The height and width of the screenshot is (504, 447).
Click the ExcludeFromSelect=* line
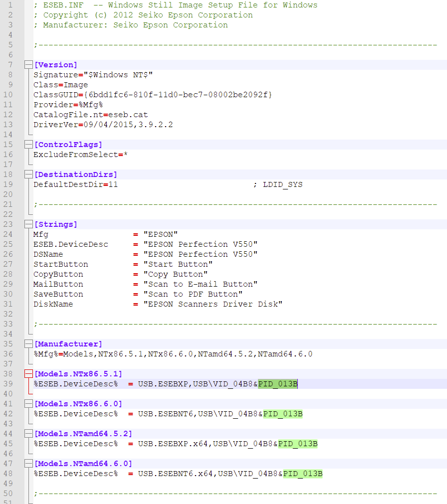tap(81, 154)
